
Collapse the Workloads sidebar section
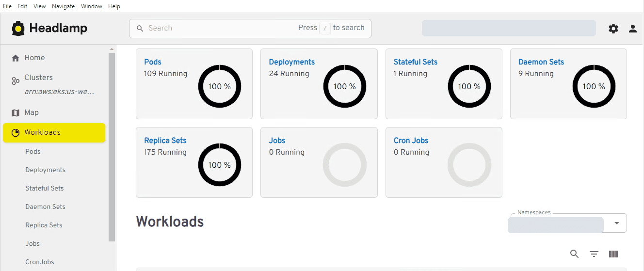(54, 132)
